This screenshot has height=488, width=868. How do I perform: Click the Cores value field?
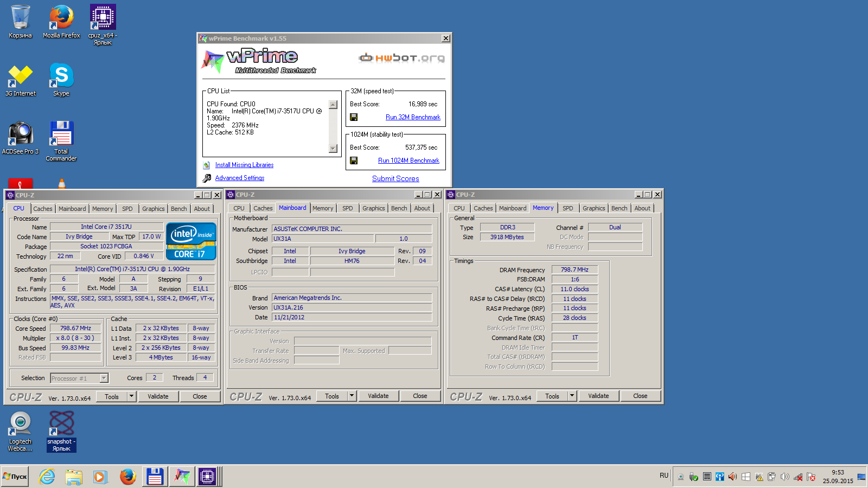click(x=154, y=377)
